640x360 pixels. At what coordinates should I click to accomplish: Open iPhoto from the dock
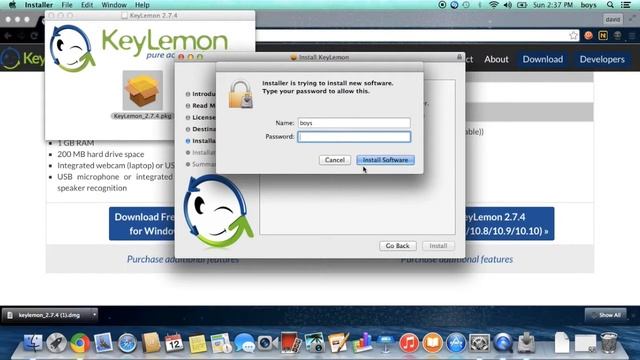(314, 343)
